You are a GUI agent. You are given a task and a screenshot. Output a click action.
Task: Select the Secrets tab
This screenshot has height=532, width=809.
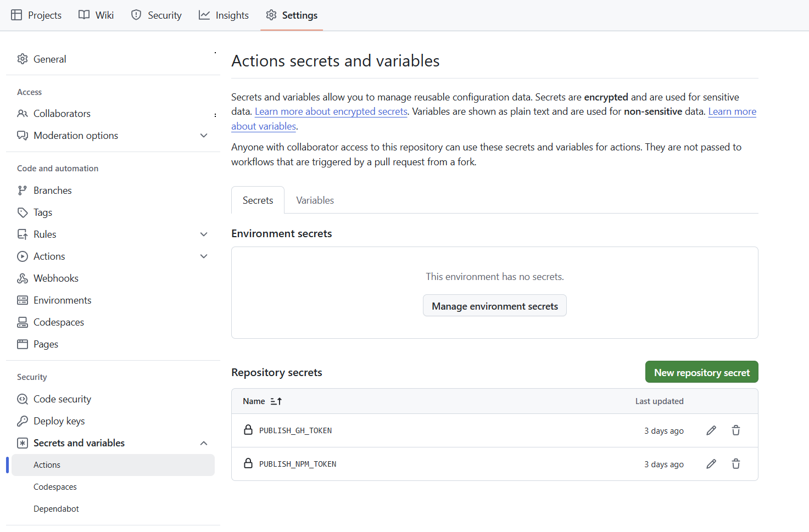(258, 200)
